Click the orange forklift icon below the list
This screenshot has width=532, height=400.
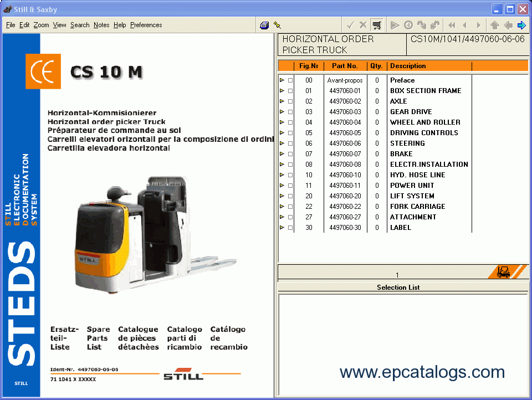504,272
